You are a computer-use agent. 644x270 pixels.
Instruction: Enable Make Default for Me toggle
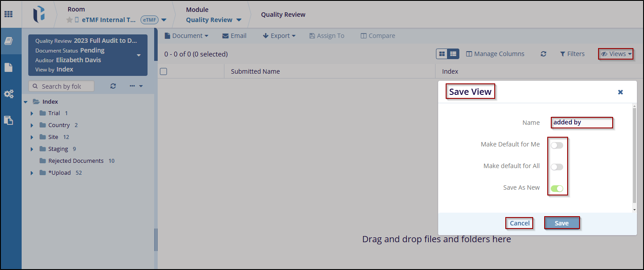pos(557,146)
